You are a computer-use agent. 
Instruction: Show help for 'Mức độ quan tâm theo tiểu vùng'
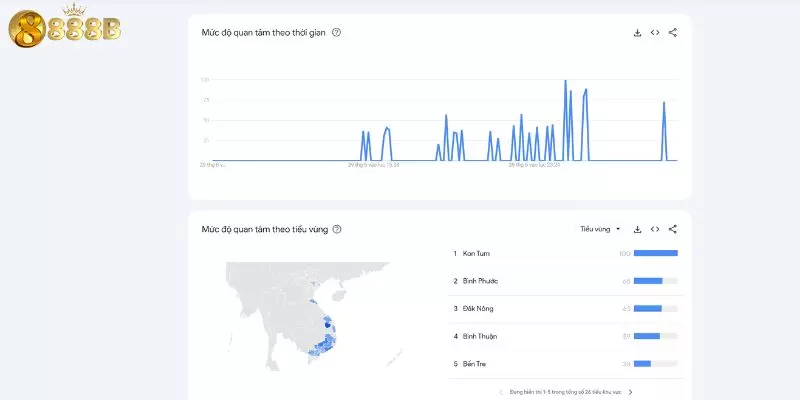click(336, 229)
